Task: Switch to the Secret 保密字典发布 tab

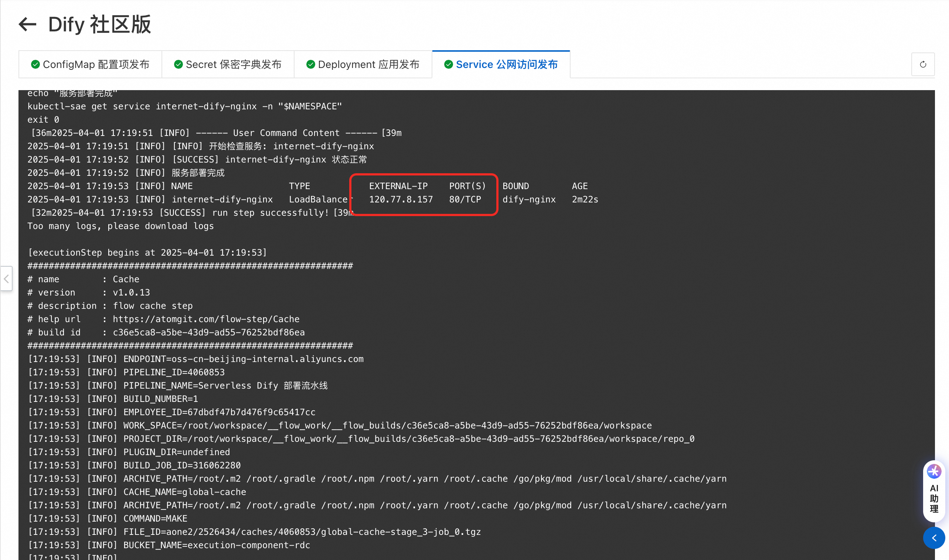Action: tap(228, 64)
